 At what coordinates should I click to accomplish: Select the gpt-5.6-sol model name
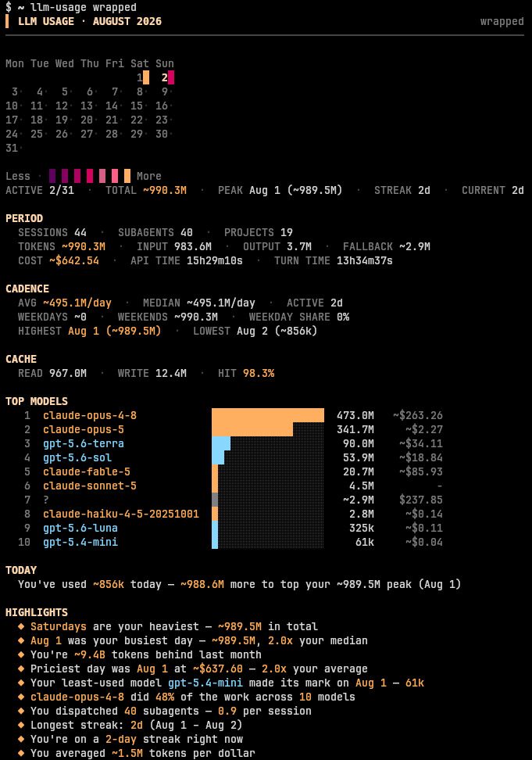pos(77,457)
